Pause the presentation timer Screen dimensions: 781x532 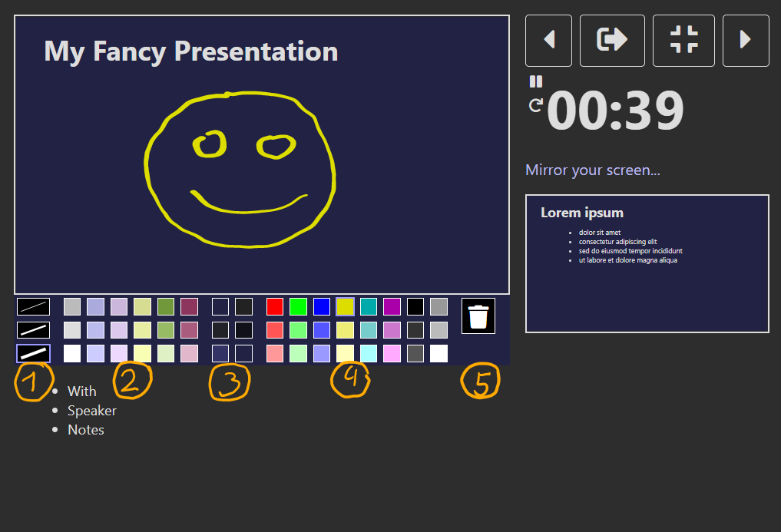point(535,81)
